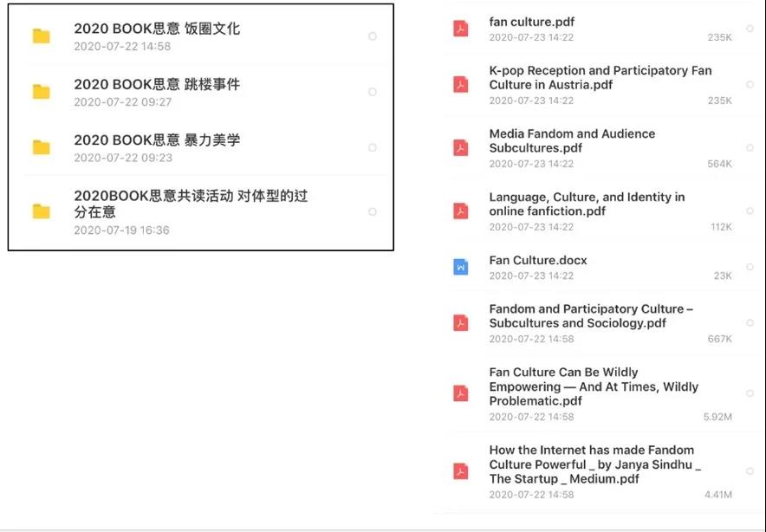This screenshot has width=766, height=532.
Task: Click PDF icon for Media Fandom and Audience Subcultures
Action: 460,148
